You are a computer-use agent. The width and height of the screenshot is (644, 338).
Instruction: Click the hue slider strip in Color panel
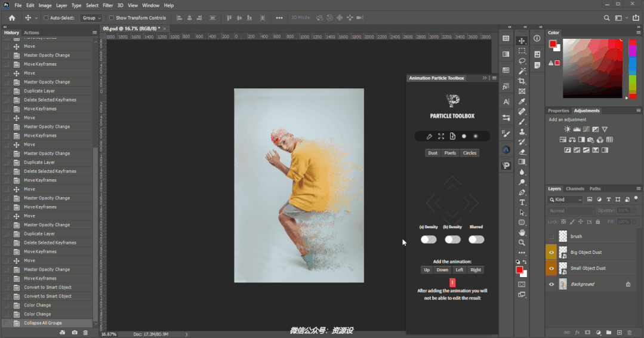633,69
